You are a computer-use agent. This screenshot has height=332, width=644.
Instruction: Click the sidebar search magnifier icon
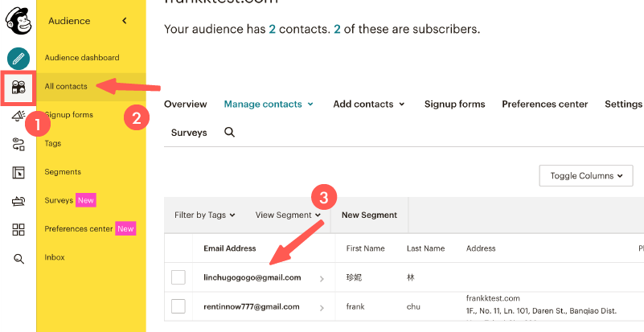tap(18, 259)
